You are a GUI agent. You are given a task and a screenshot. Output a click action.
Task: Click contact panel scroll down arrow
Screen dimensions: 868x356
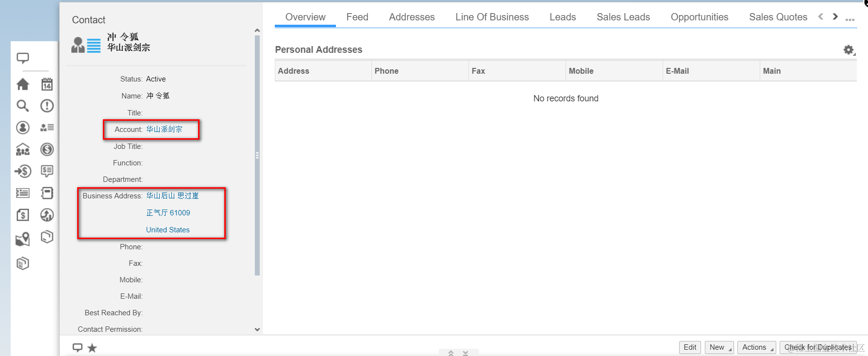[x=257, y=329]
